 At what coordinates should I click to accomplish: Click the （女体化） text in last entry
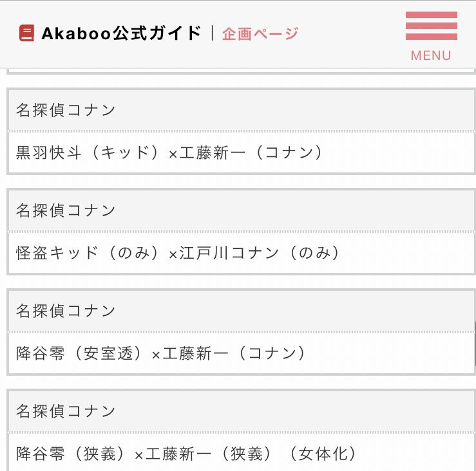pyautogui.click(x=323, y=454)
